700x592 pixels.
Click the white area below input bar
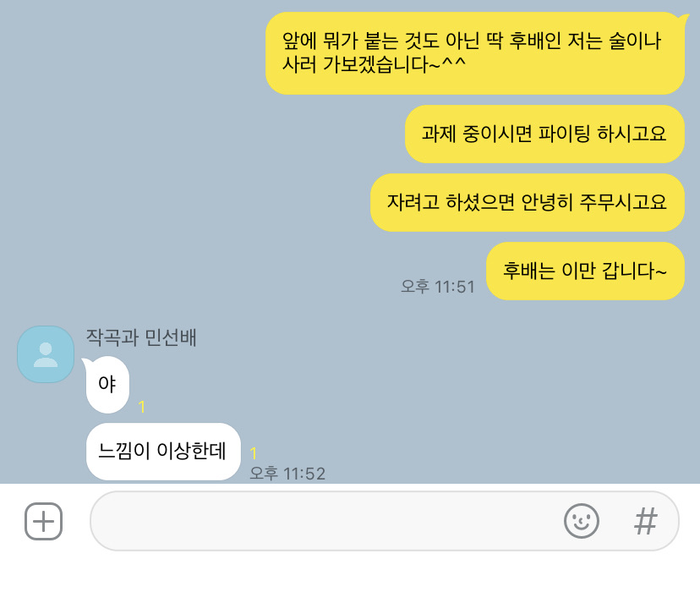coord(350,573)
